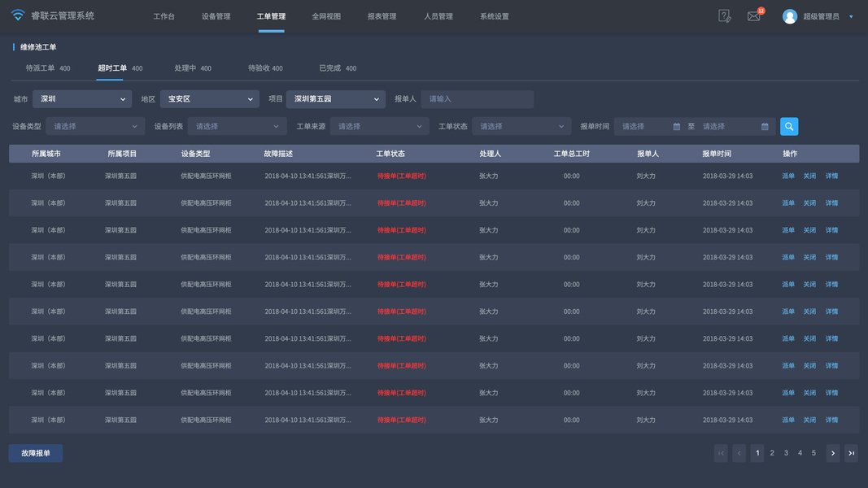Go to page 3

(x=786, y=453)
